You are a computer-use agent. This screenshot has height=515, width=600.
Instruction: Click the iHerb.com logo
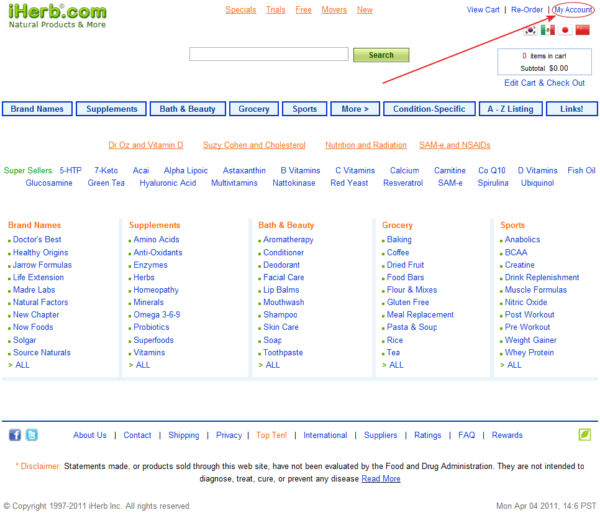tap(57, 16)
